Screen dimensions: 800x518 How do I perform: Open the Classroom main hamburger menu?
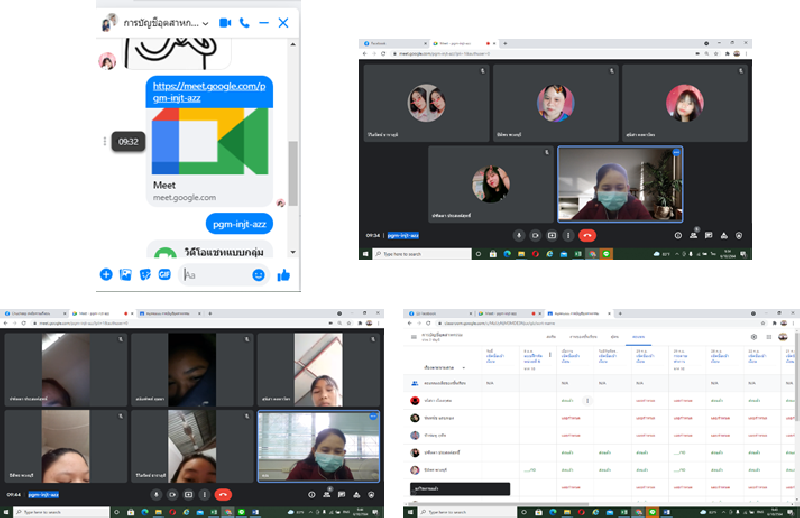[411, 338]
